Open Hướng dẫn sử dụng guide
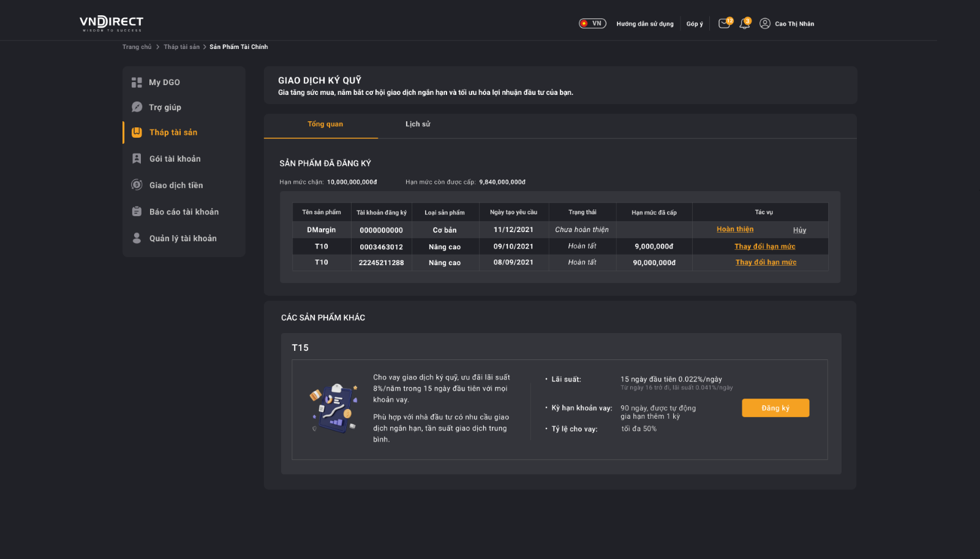 tap(645, 24)
